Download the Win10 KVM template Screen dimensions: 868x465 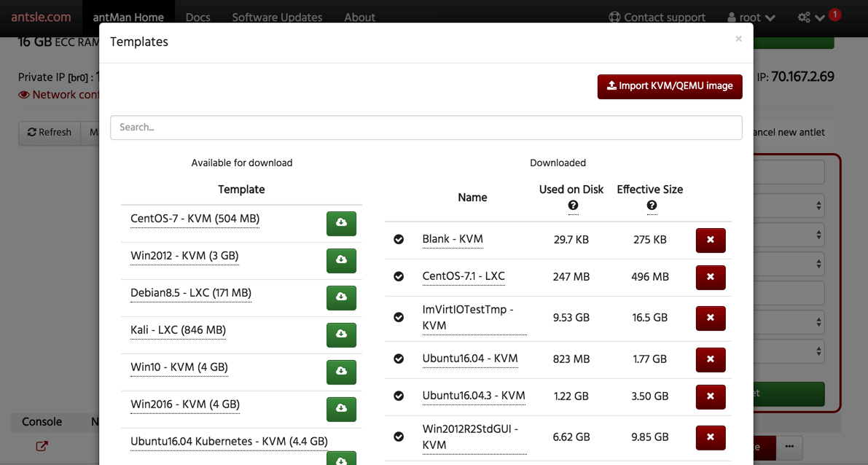tap(341, 372)
